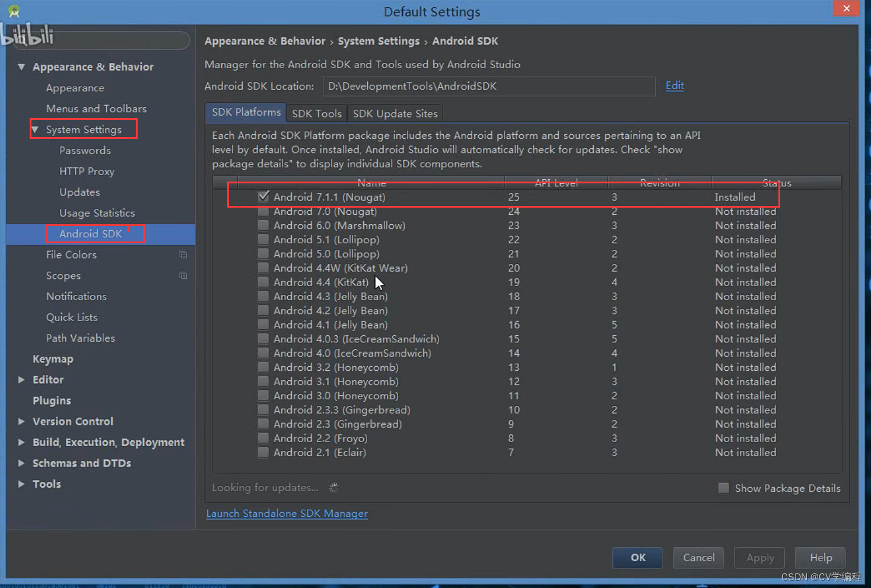
Task: Click the Android Studio logo in title bar
Action: pyautogui.click(x=14, y=11)
